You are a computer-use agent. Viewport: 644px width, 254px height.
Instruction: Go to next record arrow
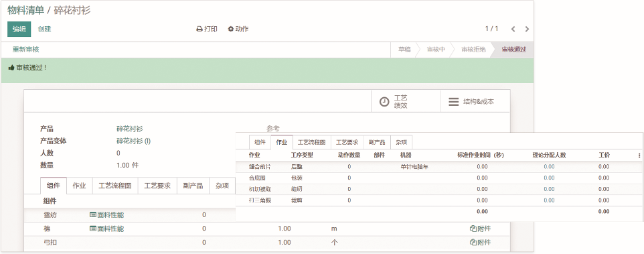pyautogui.click(x=527, y=29)
